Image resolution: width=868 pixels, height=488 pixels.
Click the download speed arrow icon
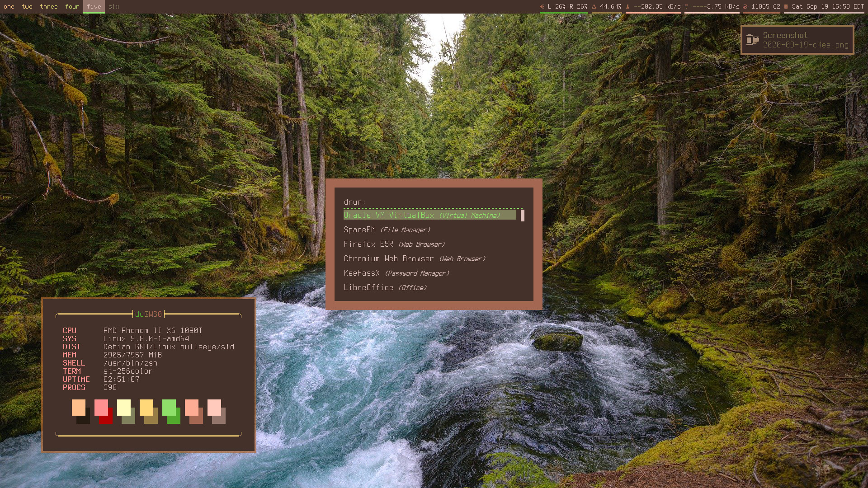click(x=627, y=7)
